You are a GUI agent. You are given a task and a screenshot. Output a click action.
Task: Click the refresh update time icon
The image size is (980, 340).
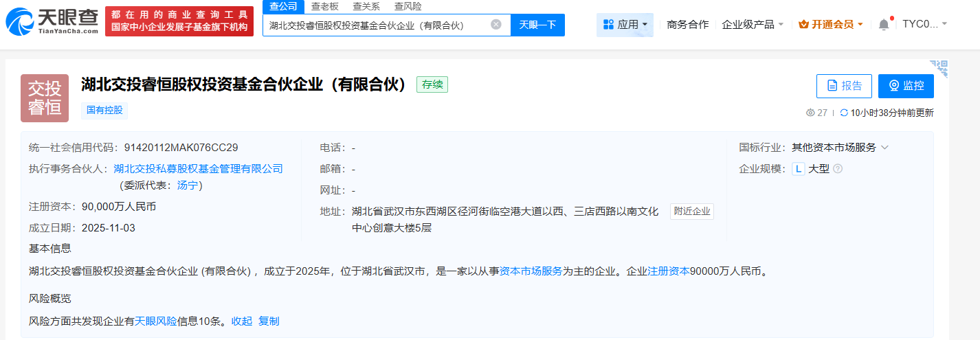843,113
